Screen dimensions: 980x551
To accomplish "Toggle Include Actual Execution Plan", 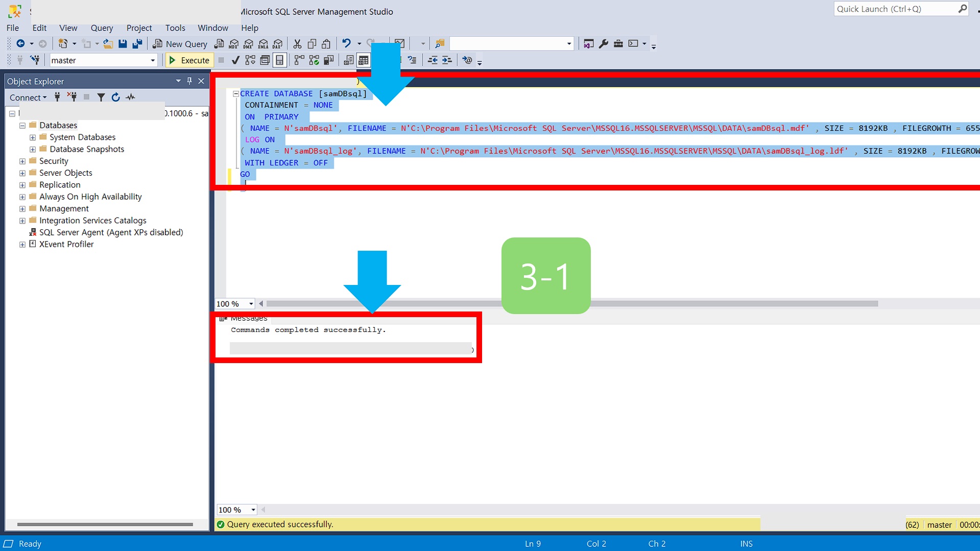I will (299, 60).
